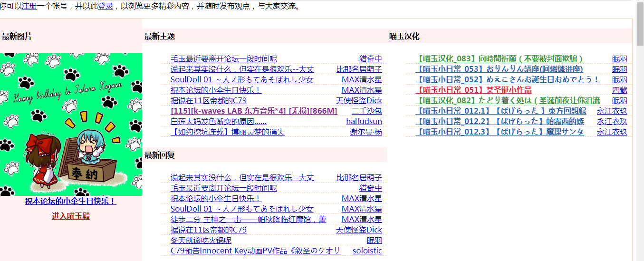Screen dimensions: 644x261
Task: Click the red 进入喵玉殿 link
Action: tap(71, 216)
